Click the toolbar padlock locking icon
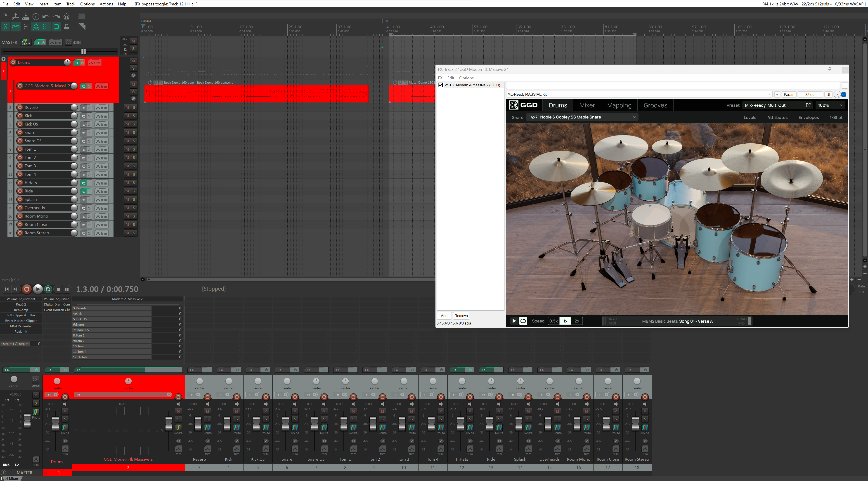Image resolution: width=868 pixels, height=481 pixels. [67, 27]
